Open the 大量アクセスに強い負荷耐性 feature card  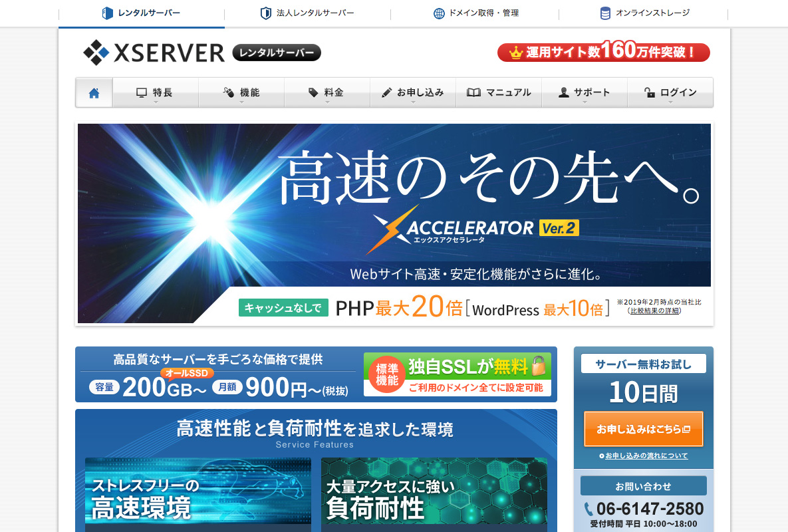pyautogui.click(x=434, y=493)
